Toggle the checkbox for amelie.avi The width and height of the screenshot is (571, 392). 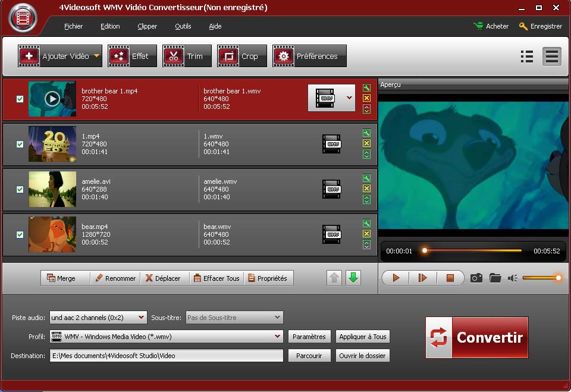point(20,189)
